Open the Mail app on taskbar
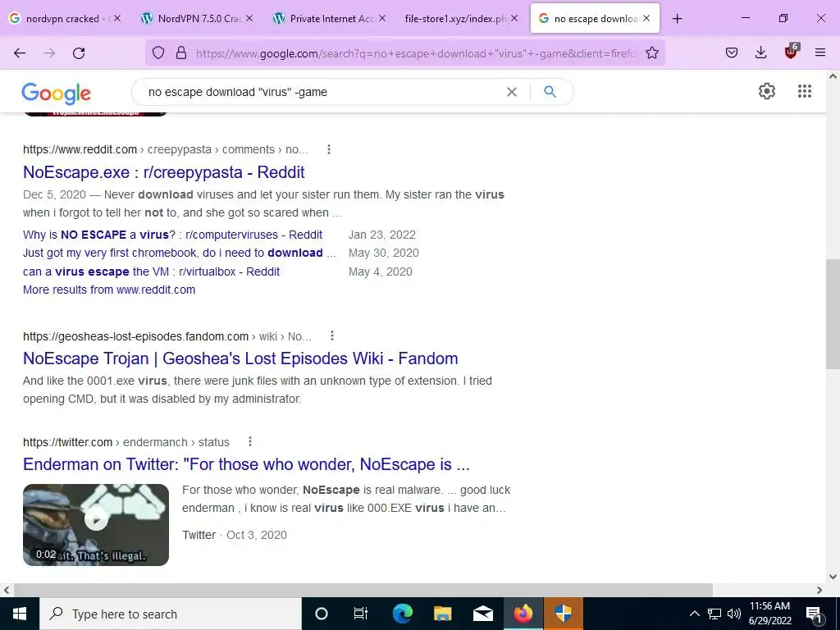840x630 pixels. point(482,614)
